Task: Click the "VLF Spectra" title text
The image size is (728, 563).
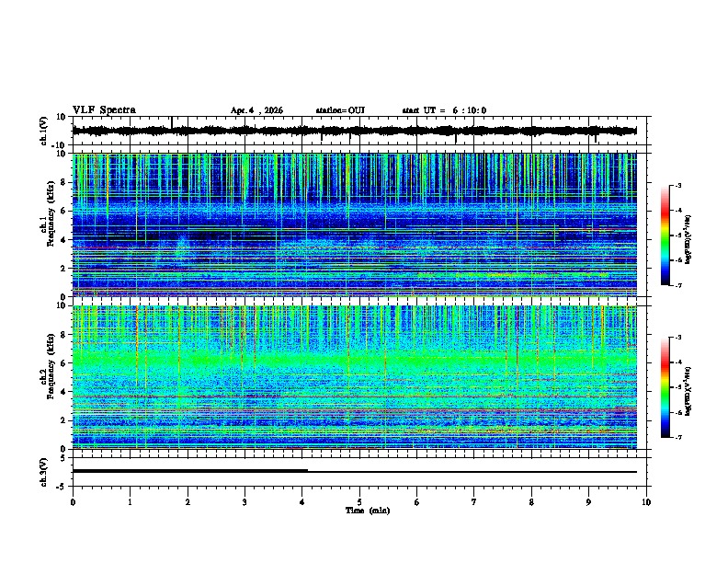Action: (104, 110)
